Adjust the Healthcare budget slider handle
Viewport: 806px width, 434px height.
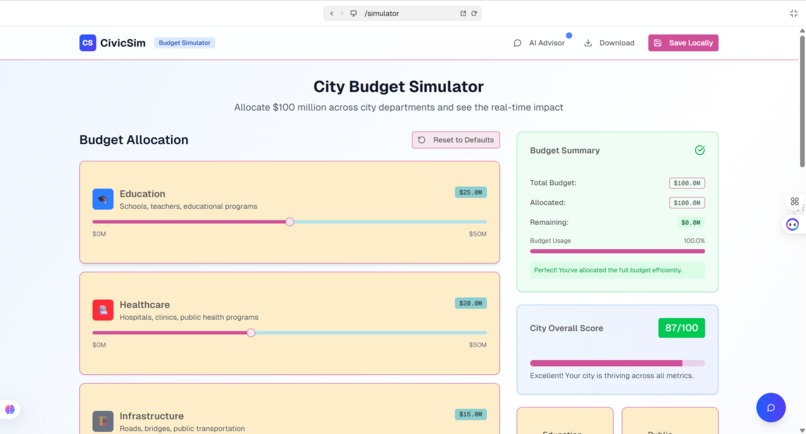click(251, 333)
